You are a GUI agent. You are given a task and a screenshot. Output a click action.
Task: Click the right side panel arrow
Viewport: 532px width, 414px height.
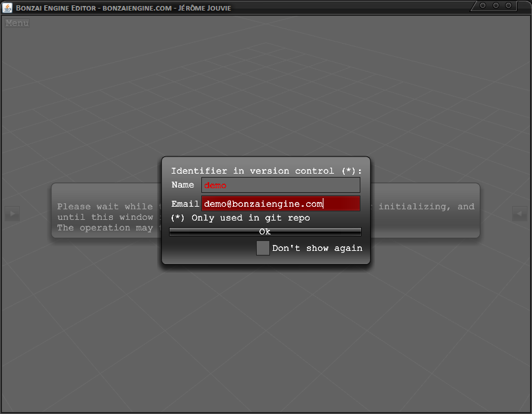pos(519,213)
